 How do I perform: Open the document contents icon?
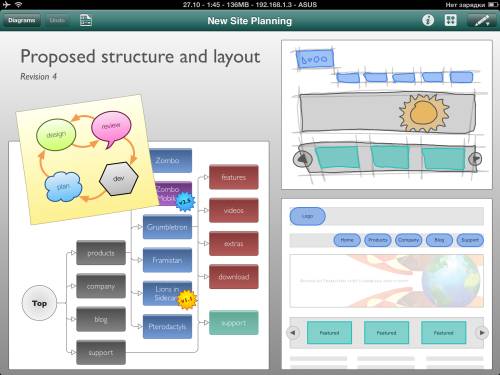86,20
